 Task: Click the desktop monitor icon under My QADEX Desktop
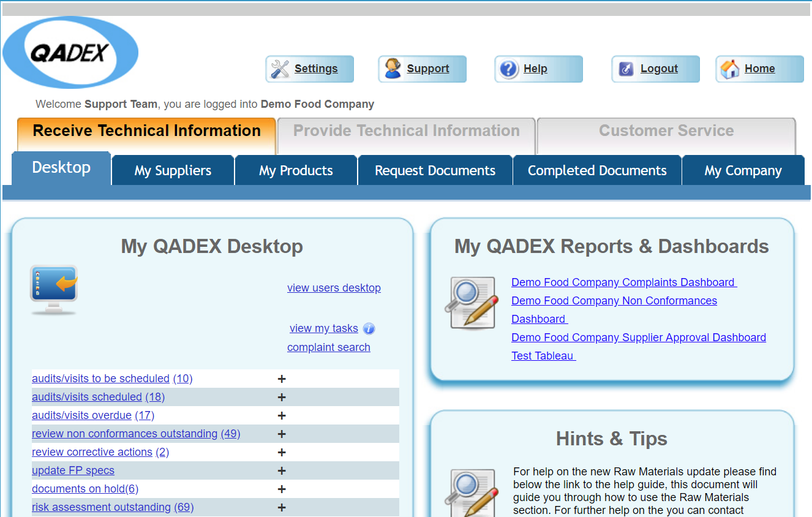[x=54, y=290]
